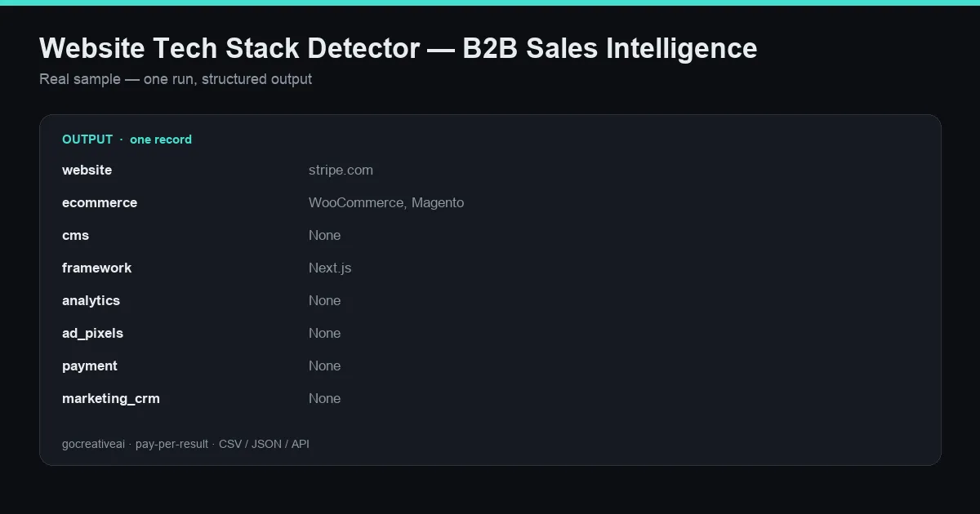Click the framework field label
980x514 pixels.
pos(96,268)
